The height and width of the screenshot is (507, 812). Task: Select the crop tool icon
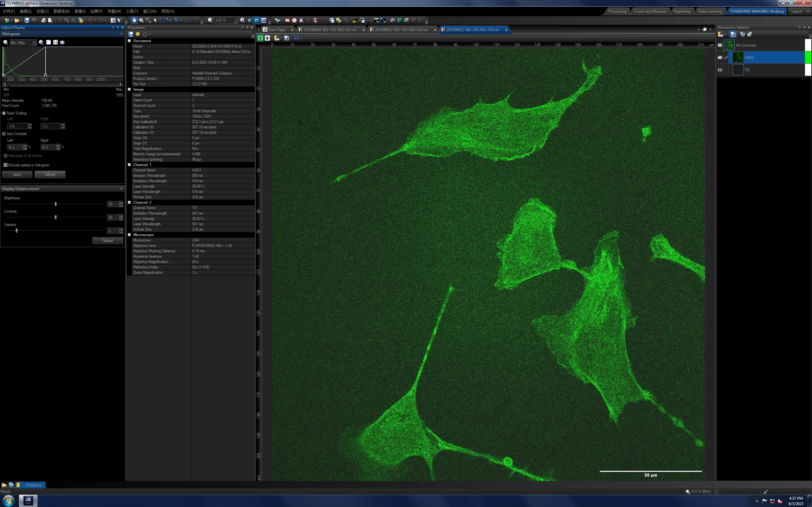176,20
